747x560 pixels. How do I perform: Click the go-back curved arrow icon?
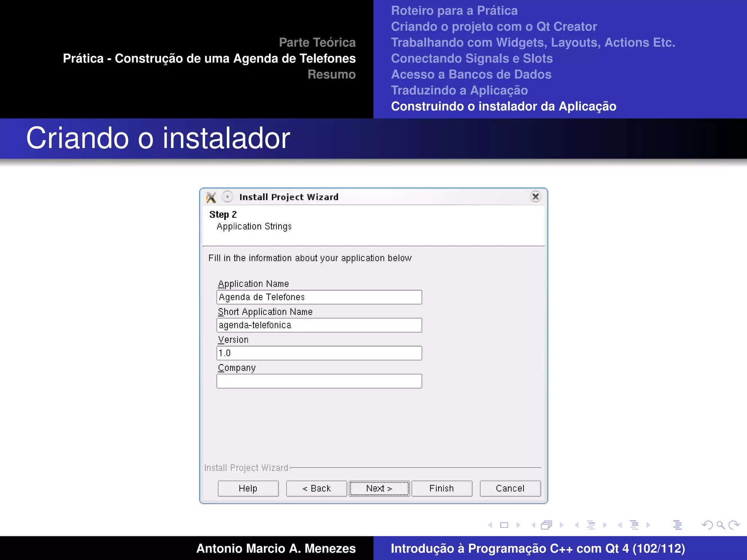tap(707, 525)
